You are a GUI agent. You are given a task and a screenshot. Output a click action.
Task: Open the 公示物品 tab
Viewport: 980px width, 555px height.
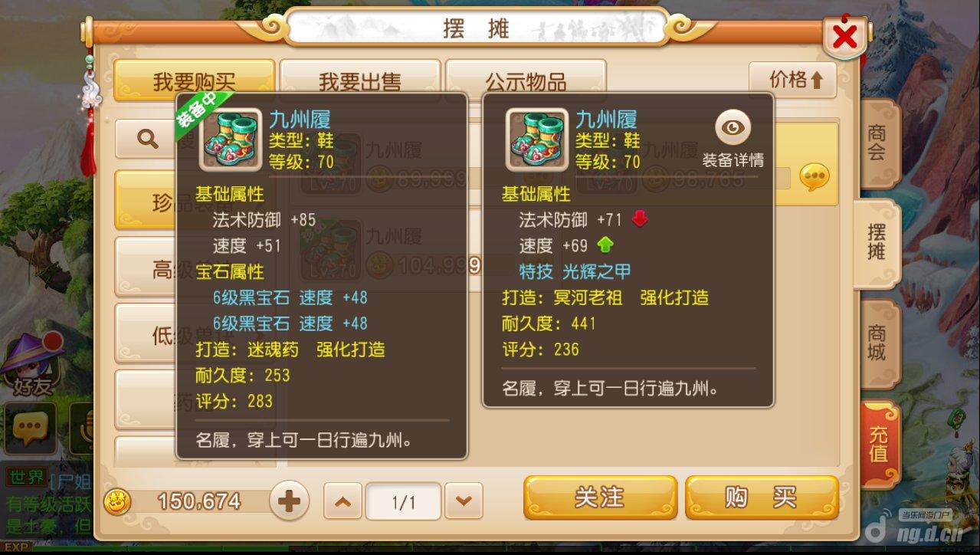tap(526, 80)
